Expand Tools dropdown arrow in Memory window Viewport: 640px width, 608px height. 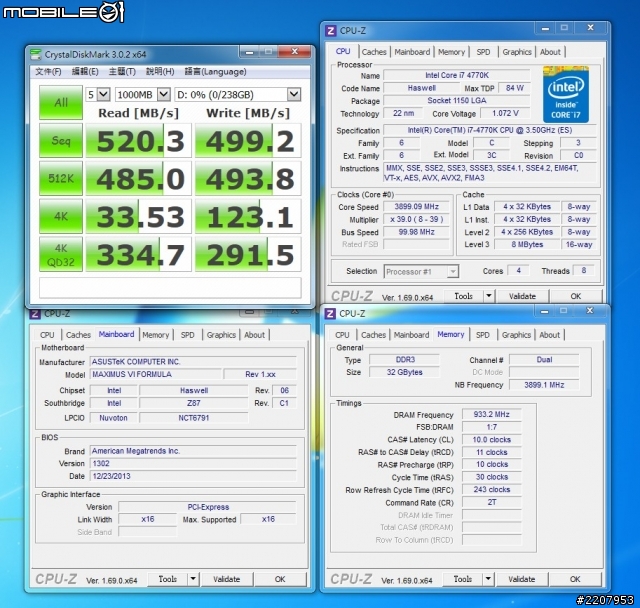pos(488,579)
